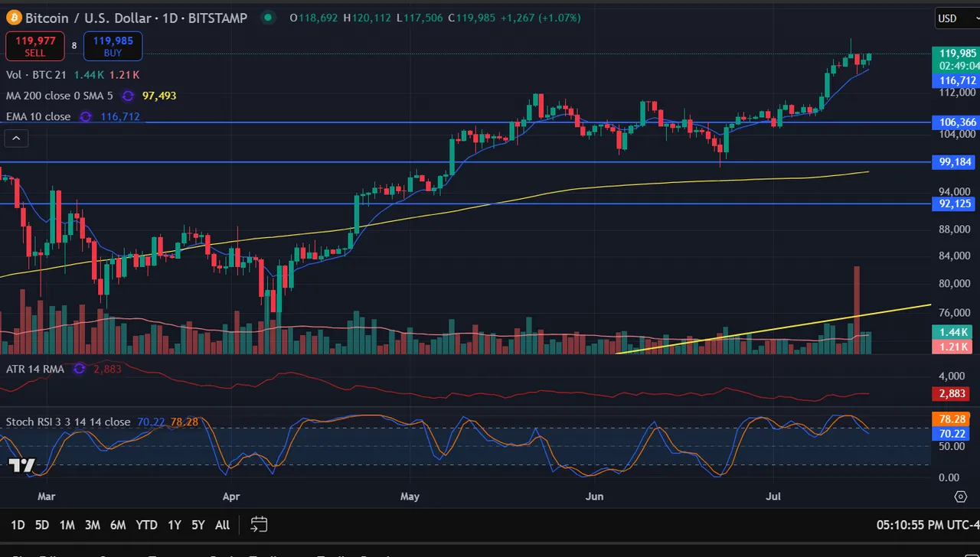
Task: Open chart settings gear on the time axis
Action: pyautogui.click(x=961, y=497)
